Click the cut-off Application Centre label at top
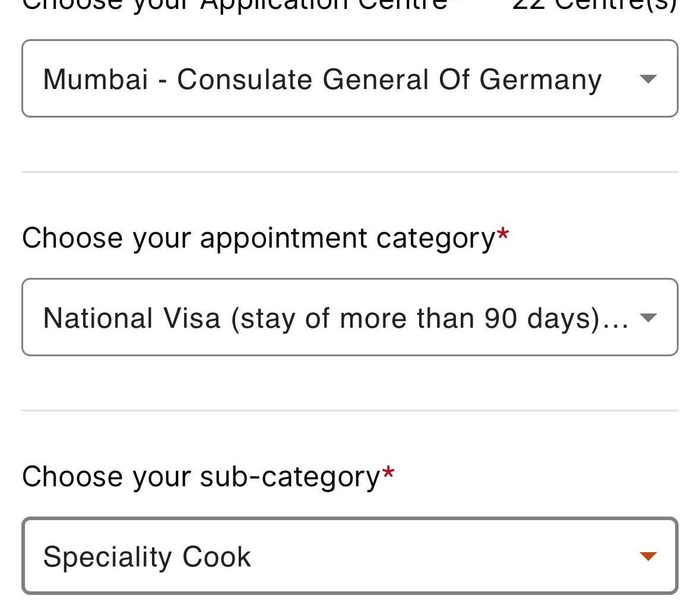Screen dimensions: 700x608 (235, 5)
